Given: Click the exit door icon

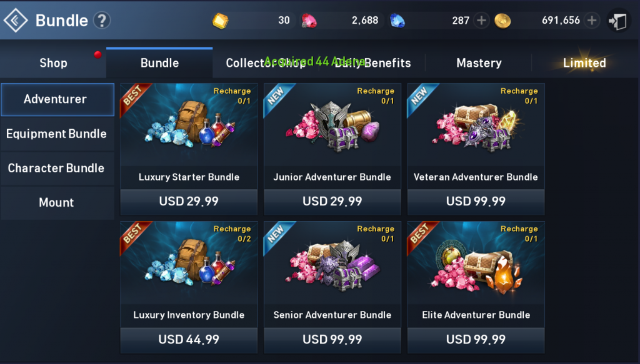Looking at the screenshot, I should tap(618, 21).
